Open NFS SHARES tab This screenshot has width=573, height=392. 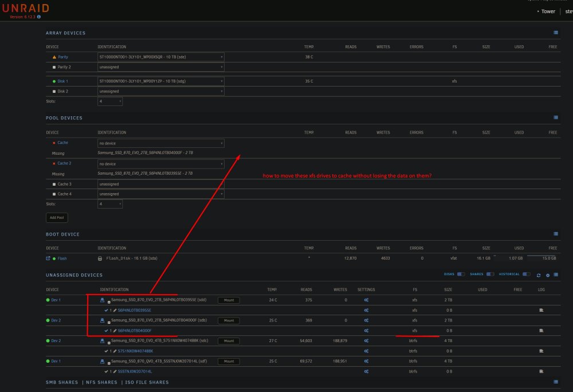pos(101,382)
